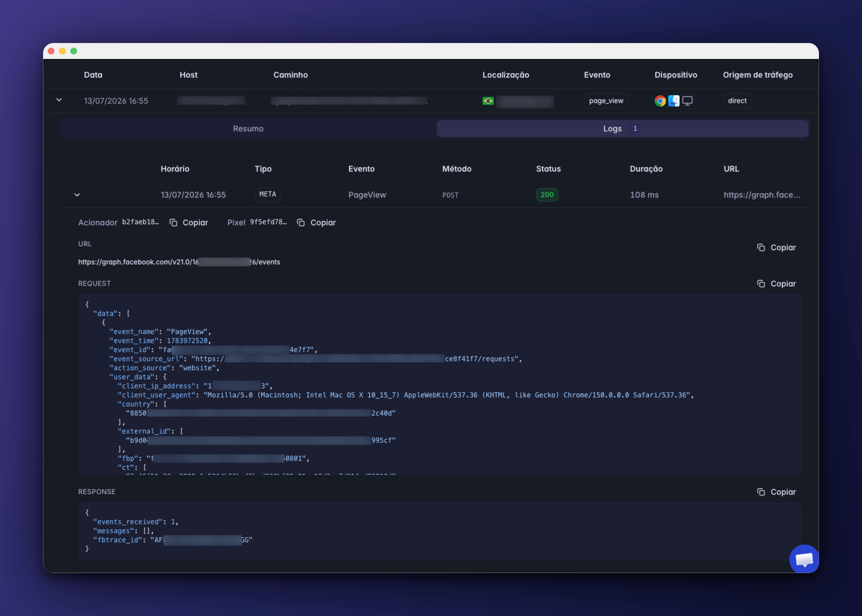Copy the Pixel ID
The width and height of the screenshot is (862, 616).
(x=316, y=222)
